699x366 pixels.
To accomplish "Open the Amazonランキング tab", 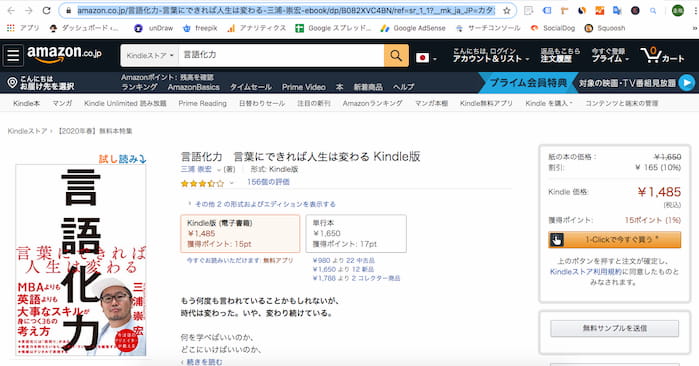I will [372, 103].
